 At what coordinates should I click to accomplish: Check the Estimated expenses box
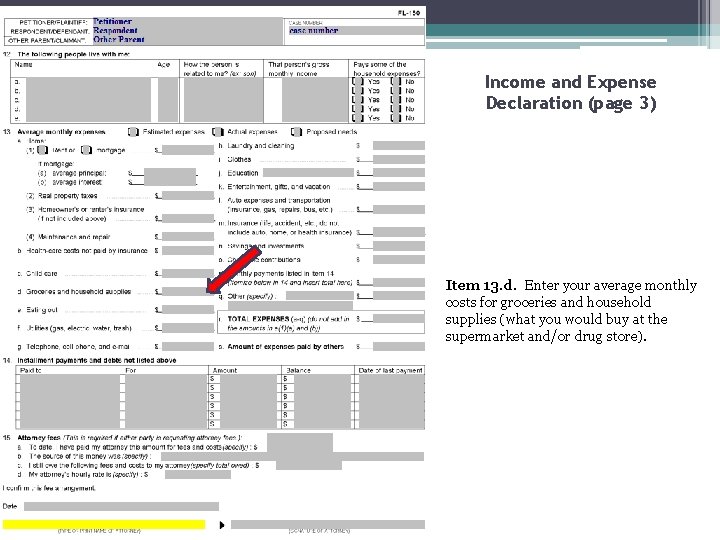(133, 132)
